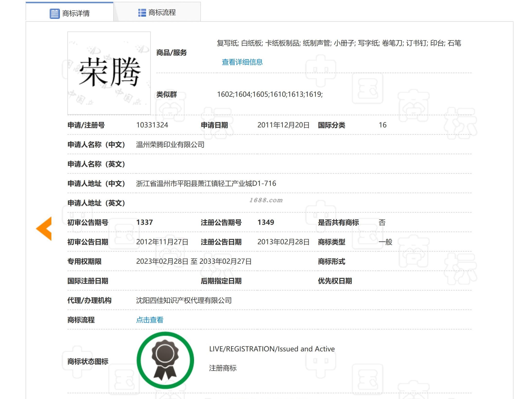Open the 商标流程 tab
Viewport: 532px width, 399px height.
coord(157,12)
